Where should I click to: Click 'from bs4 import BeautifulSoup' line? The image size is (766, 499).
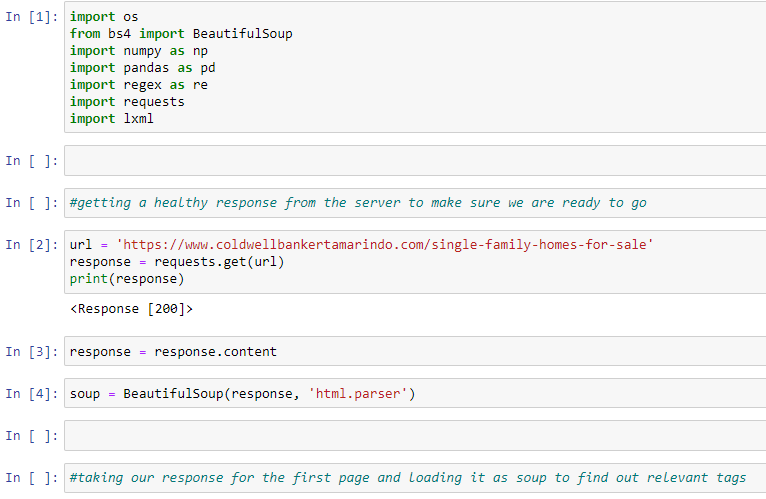181,34
